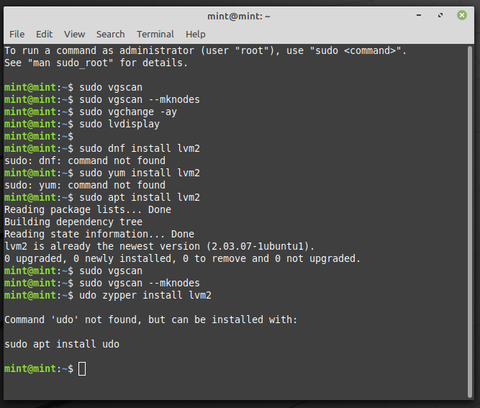Open the Edit menu
Viewport: 480px width, 408px height.
(x=44, y=34)
